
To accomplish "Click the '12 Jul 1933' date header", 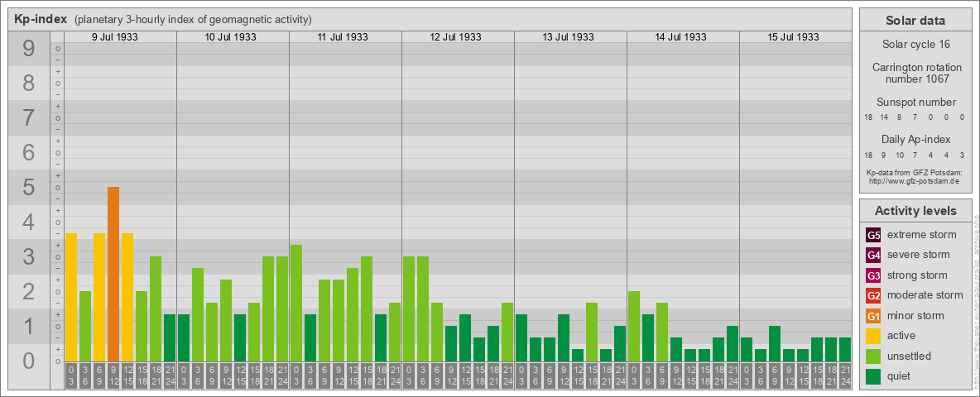I will (455, 37).
